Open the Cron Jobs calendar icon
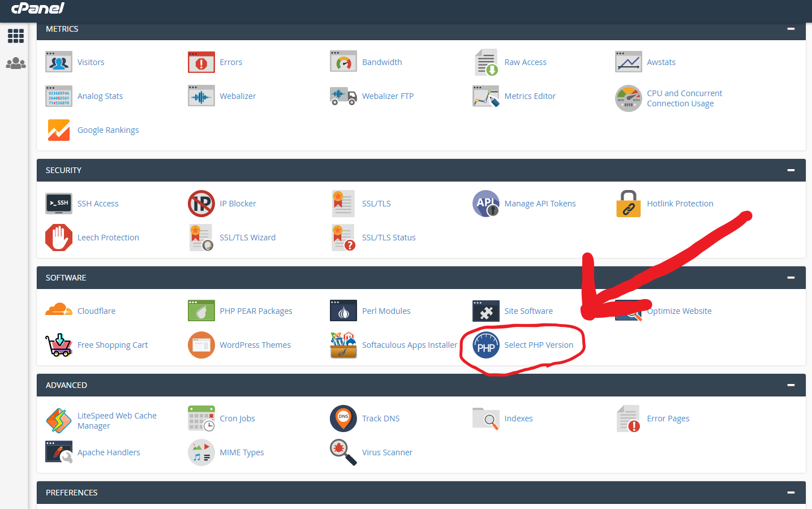 pyautogui.click(x=201, y=419)
